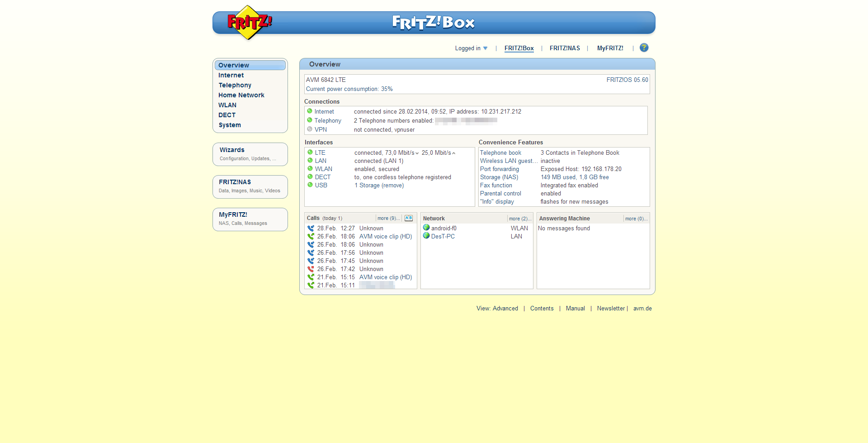Click the call icon for 28.Feb. 12:27
This screenshot has height=443, width=868.
click(x=311, y=229)
